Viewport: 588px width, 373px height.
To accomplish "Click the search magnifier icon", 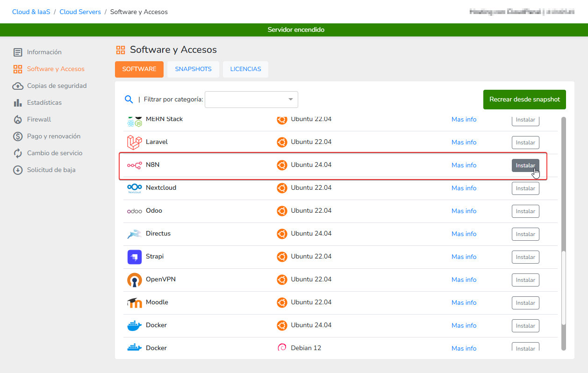I will pyautogui.click(x=129, y=99).
